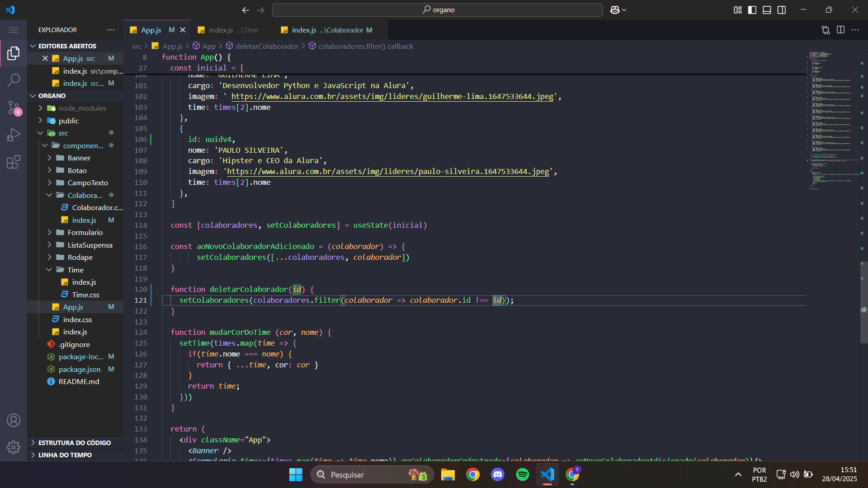Expand the ListaSuspensa folder
The width and height of the screenshot is (868, 488).
coord(75,245)
